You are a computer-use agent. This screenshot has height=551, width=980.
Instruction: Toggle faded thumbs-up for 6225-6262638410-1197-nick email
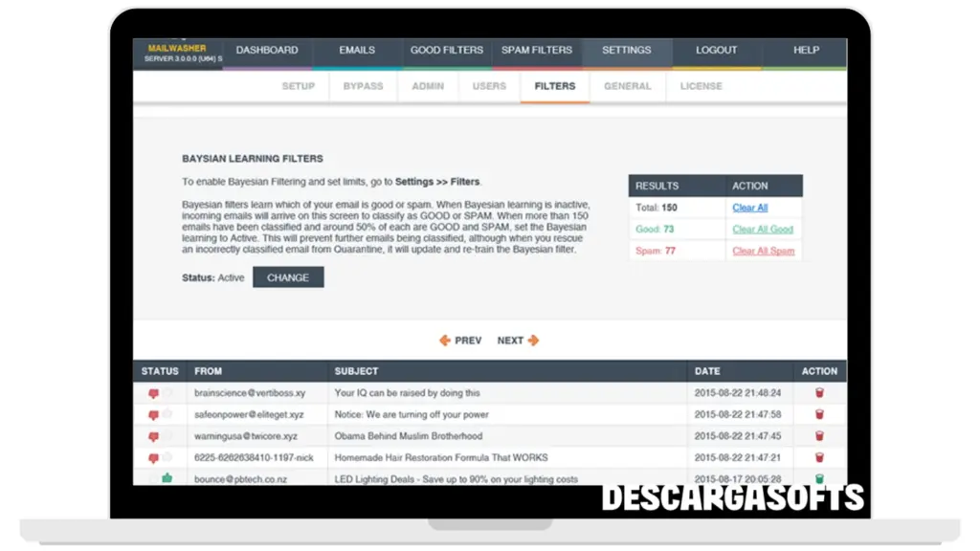click(167, 457)
